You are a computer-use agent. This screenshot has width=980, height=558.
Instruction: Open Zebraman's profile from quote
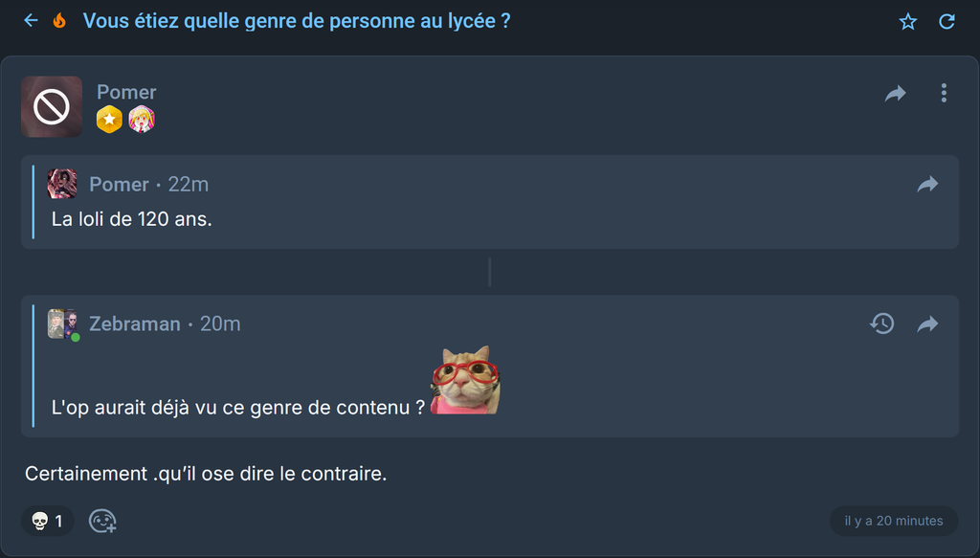click(134, 324)
